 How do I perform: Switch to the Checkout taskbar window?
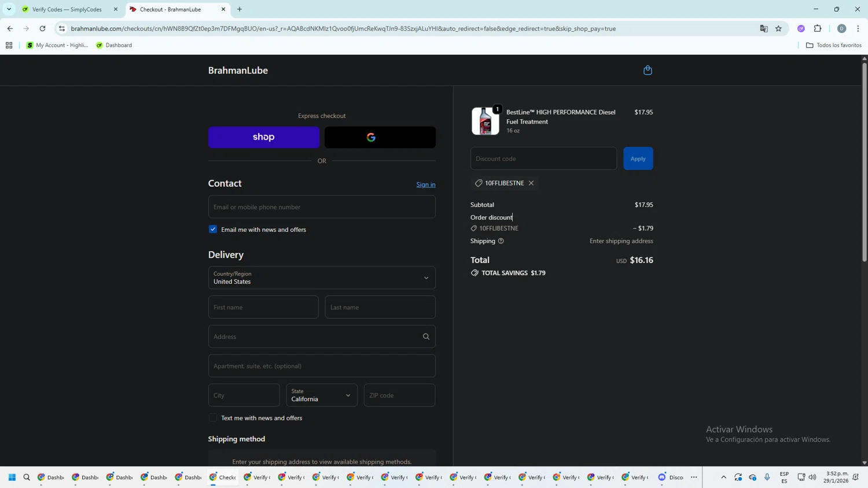[x=223, y=478]
